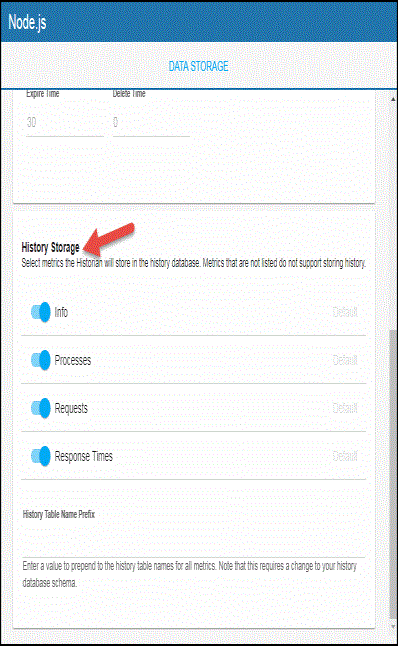Screen dimensions: 398x646
Task: Click the History Storage heading
Action: [50, 247]
